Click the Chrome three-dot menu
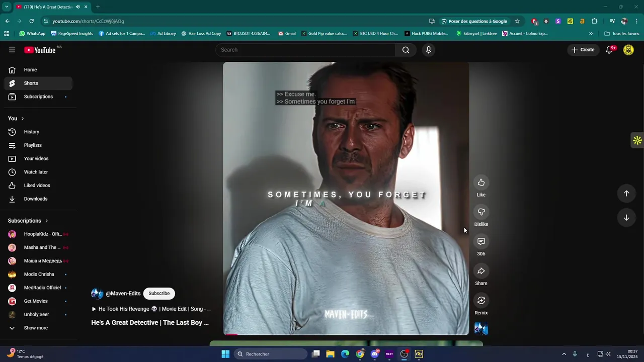This screenshot has height=362, width=644. click(637, 21)
